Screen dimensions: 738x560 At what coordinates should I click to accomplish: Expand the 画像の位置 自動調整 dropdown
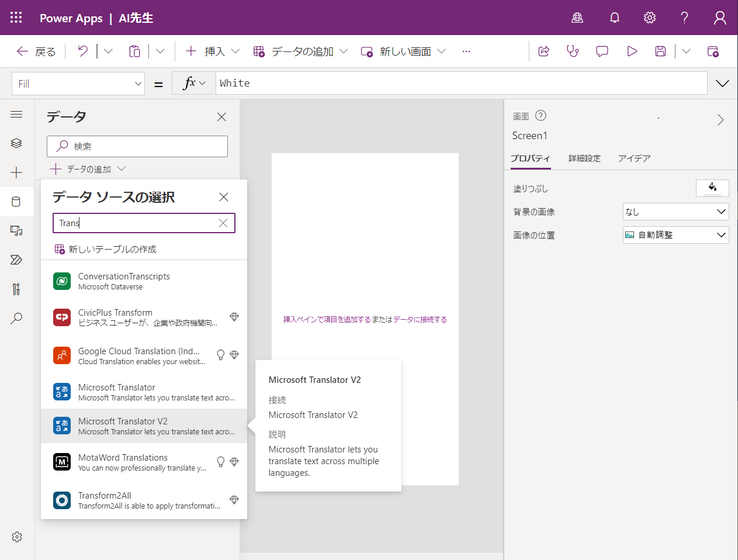(x=675, y=235)
